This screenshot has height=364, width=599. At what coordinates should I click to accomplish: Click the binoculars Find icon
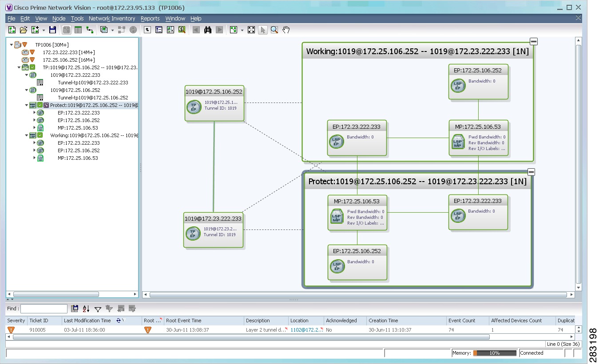(208, 30)
